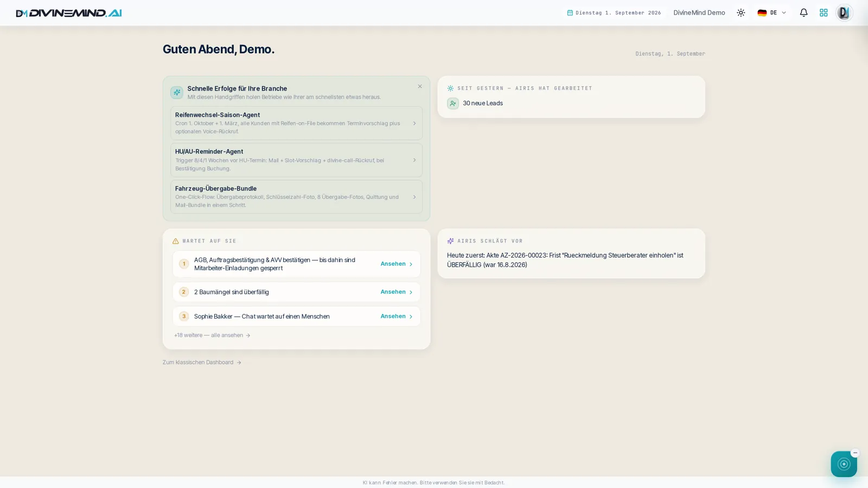The height and width of the screenshot is (488, 868).
Task: Minimize the Airis assistant widget
Action: pyautogui.click(x=855, y=453)
